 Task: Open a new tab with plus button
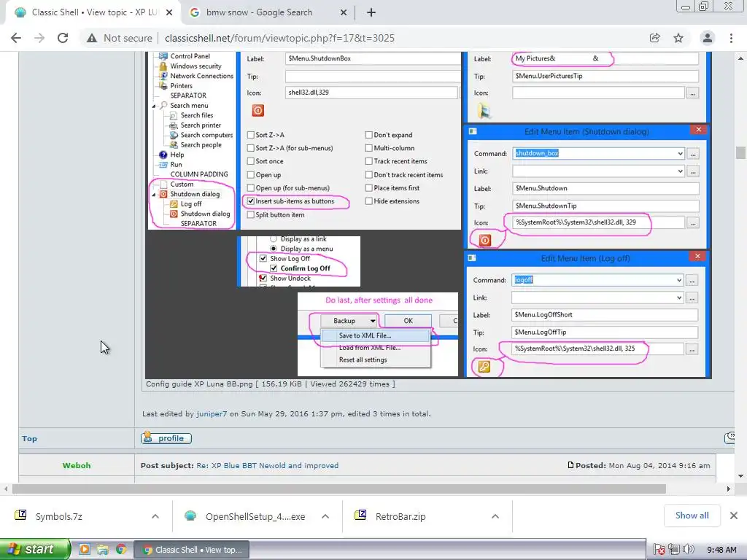(371, 12)
